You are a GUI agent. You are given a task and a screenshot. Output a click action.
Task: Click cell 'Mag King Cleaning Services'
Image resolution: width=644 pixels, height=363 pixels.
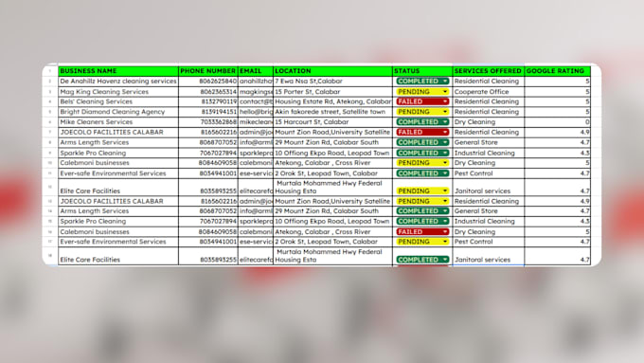[118, 92]
